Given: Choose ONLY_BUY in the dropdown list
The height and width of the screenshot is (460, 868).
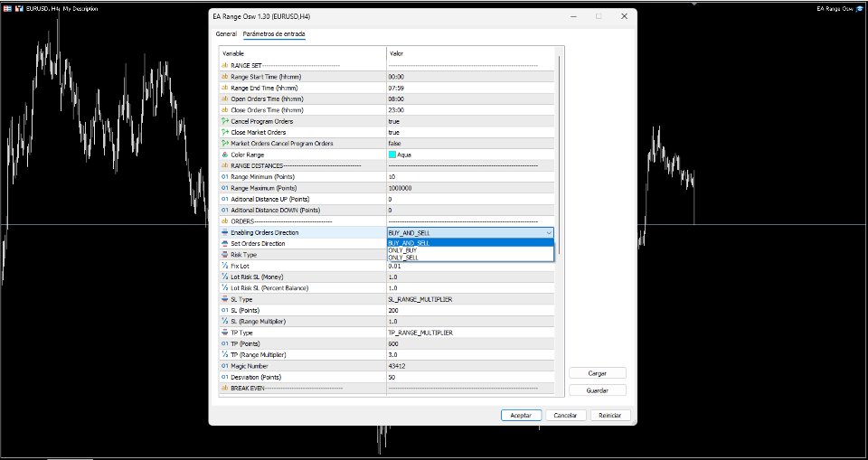Looking at the screenshot, I should tap(470, 250).
